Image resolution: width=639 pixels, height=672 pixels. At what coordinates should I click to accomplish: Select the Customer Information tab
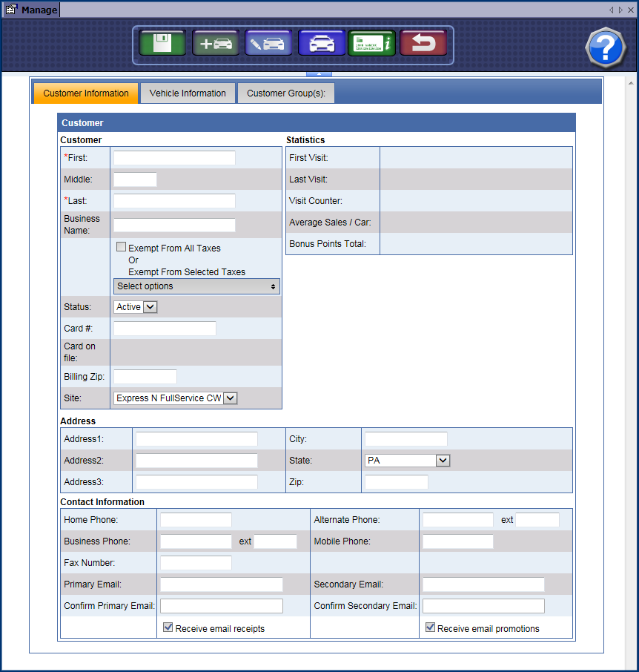point(85,93)
